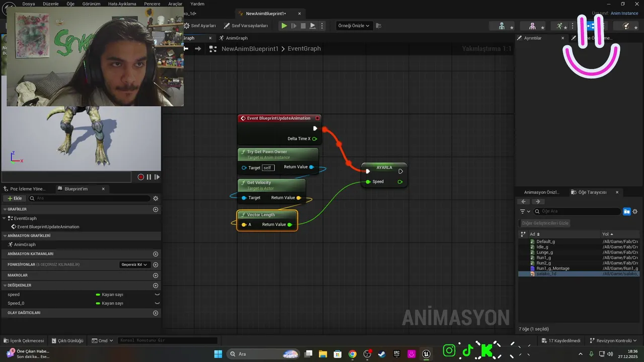Toggle the eye visibility icon for Speed_0 variable
The height and width of the screenshot is (362, 644).
pos(157,303)
